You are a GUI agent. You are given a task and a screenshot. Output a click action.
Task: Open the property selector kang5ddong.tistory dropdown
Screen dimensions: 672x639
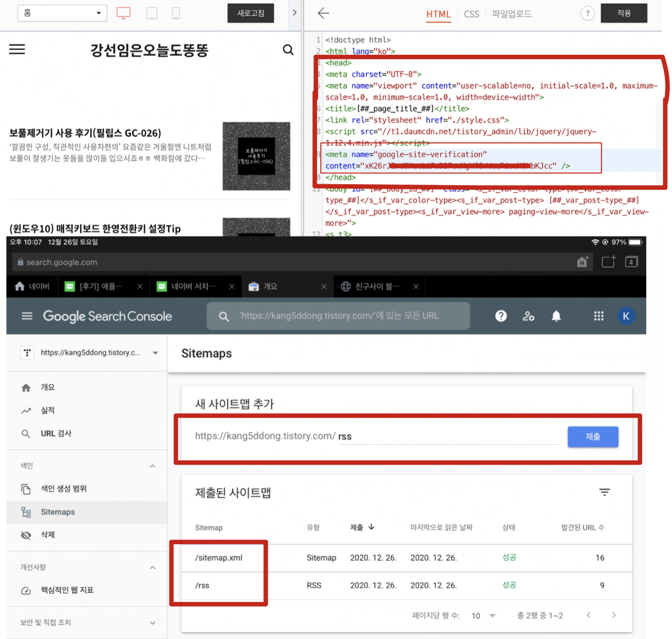pos(89,353)
